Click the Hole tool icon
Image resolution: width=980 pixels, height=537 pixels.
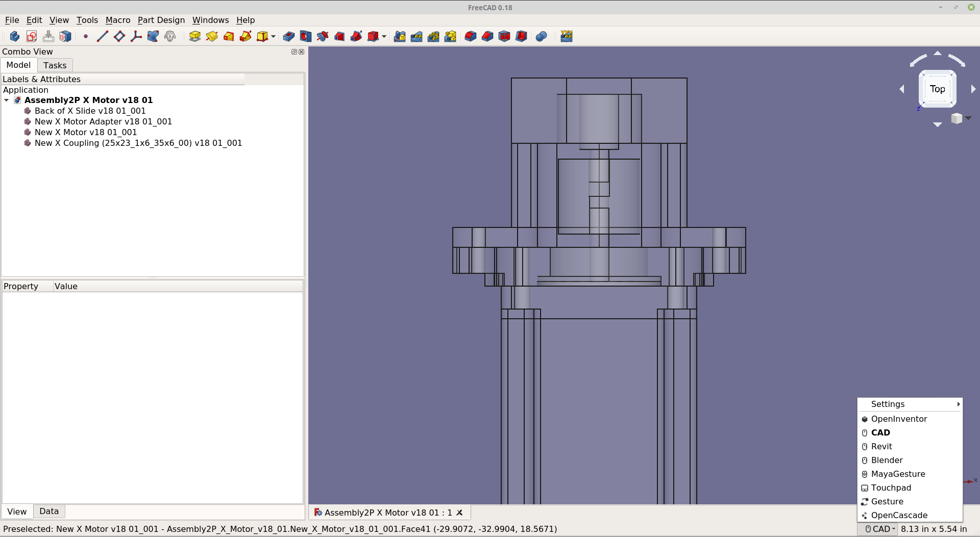pyautogui.click(x=306, y=36)
